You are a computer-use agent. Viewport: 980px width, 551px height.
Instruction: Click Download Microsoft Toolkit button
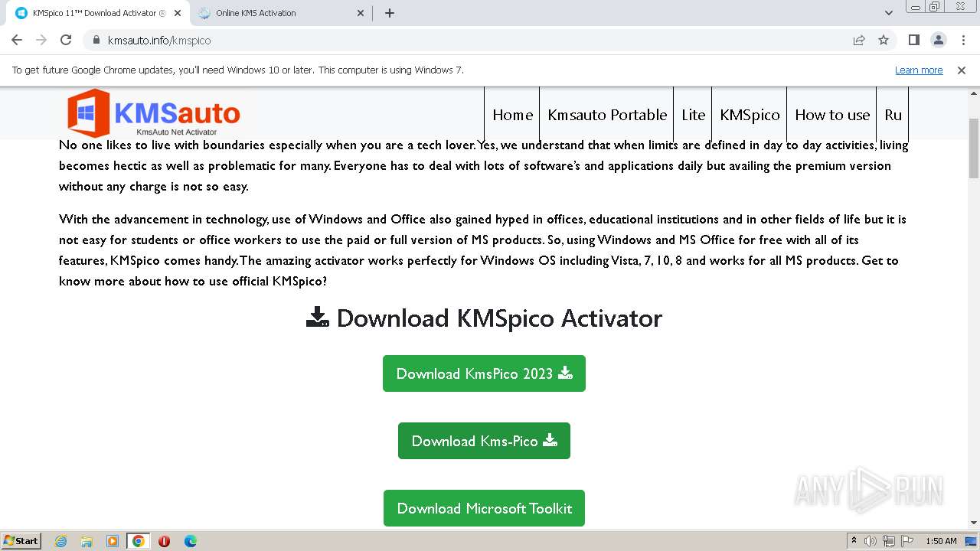[x=484, y=508]
